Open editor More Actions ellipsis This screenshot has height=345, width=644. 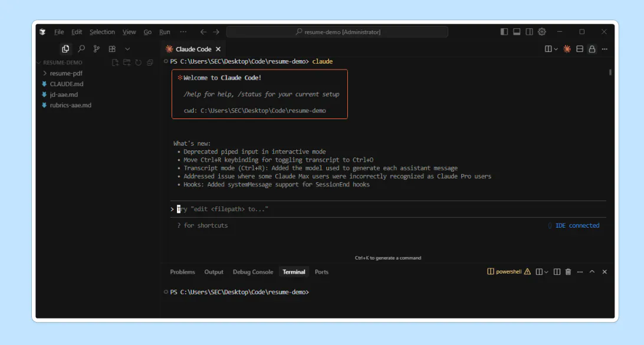point(604,49)
